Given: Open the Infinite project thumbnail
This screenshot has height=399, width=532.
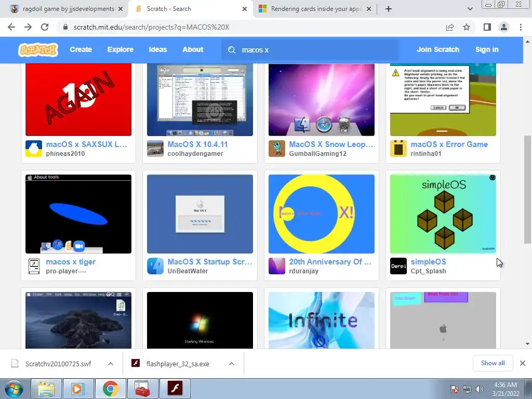Looking at the screenshot, I should coord(321,320).
